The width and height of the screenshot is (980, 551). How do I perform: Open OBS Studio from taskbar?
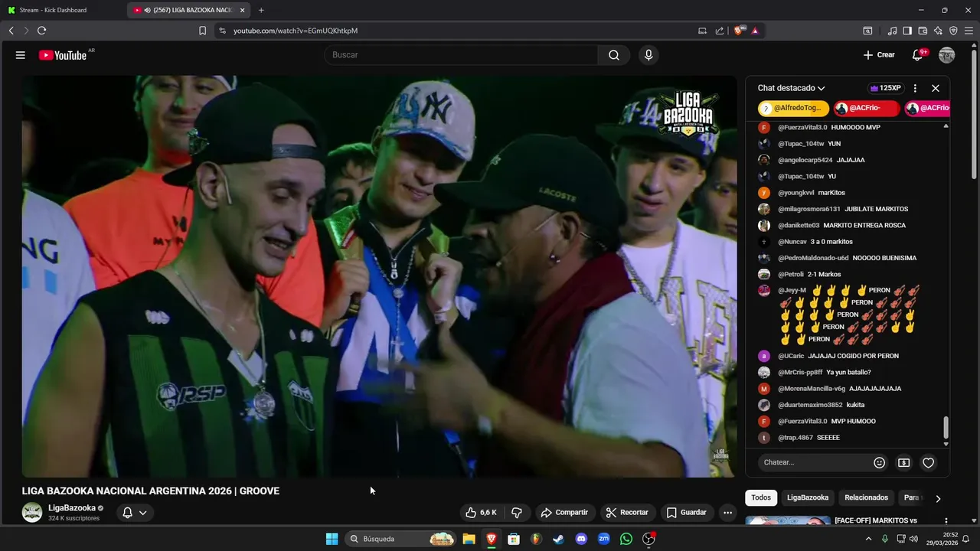648,539
